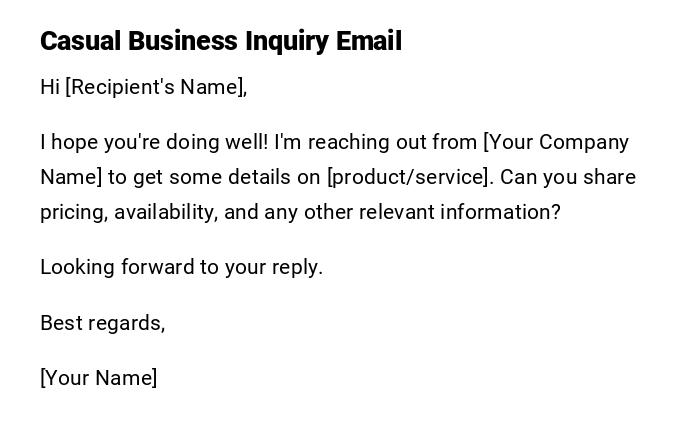Screen dimensions: 700x440
Task: Select the [product/service] placeholder
Action: pyautogui.click(x=410, y=177)
